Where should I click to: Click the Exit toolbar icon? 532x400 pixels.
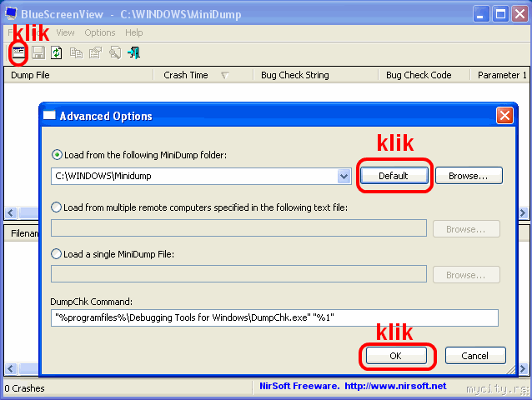[x=133, y=52]
